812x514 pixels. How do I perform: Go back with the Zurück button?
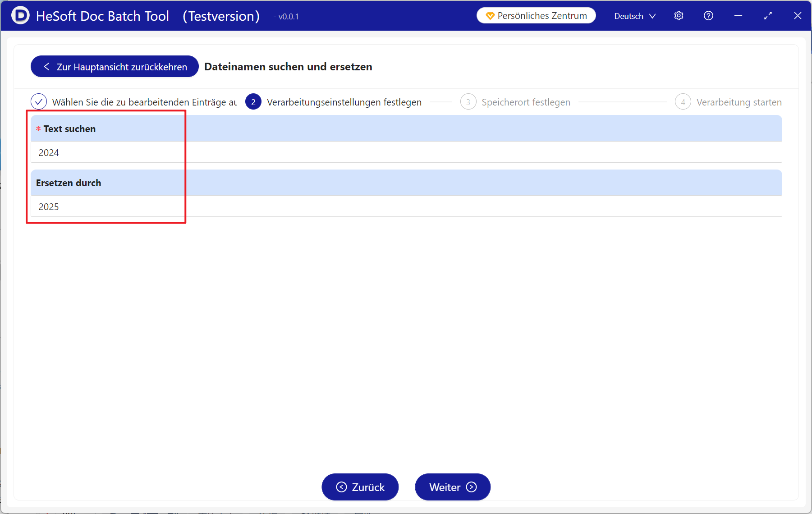pyautogui.click(x=360, y=487)
